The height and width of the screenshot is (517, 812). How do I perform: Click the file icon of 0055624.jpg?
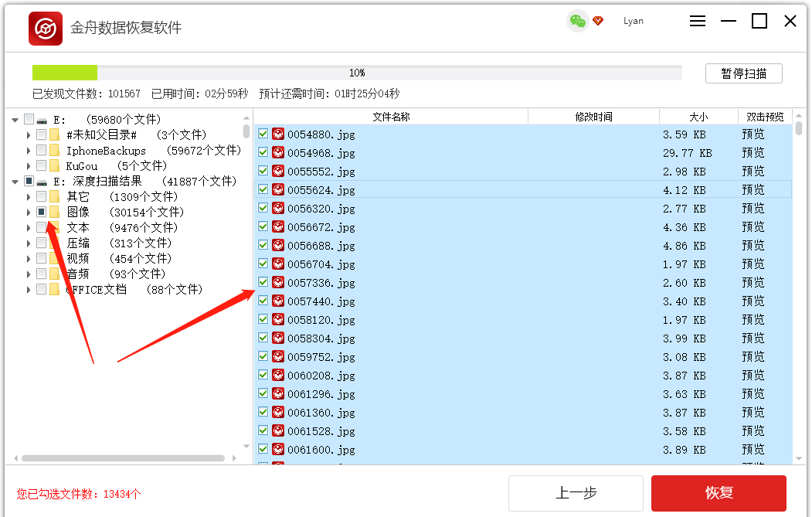tap(279, 189)
